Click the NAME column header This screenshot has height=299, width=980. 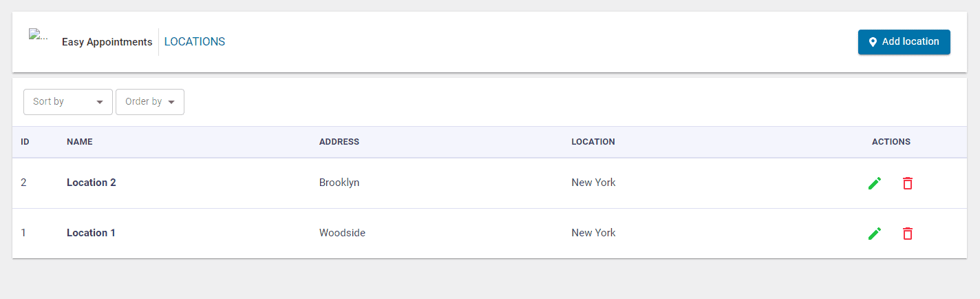(80, 142)
